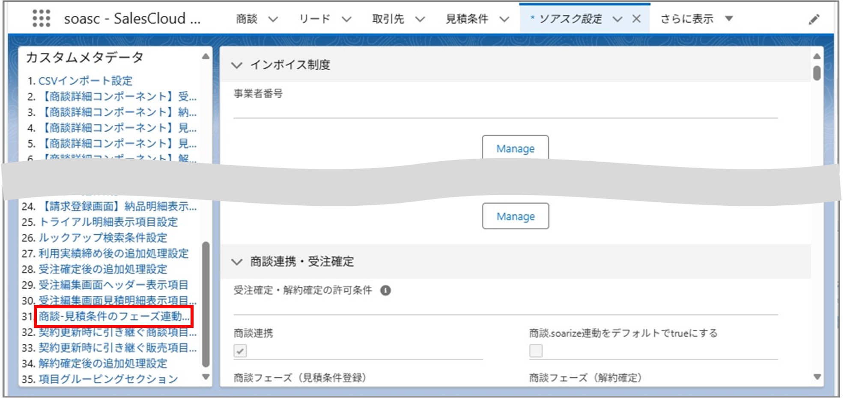Click the upper Manage button

click(x=515, y=148)
